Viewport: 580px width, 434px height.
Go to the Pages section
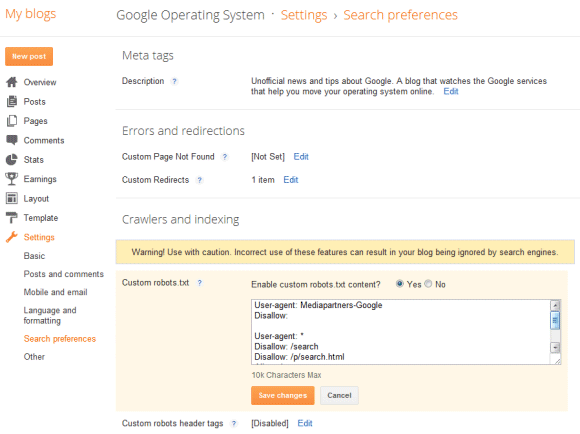tap(36, 121)
